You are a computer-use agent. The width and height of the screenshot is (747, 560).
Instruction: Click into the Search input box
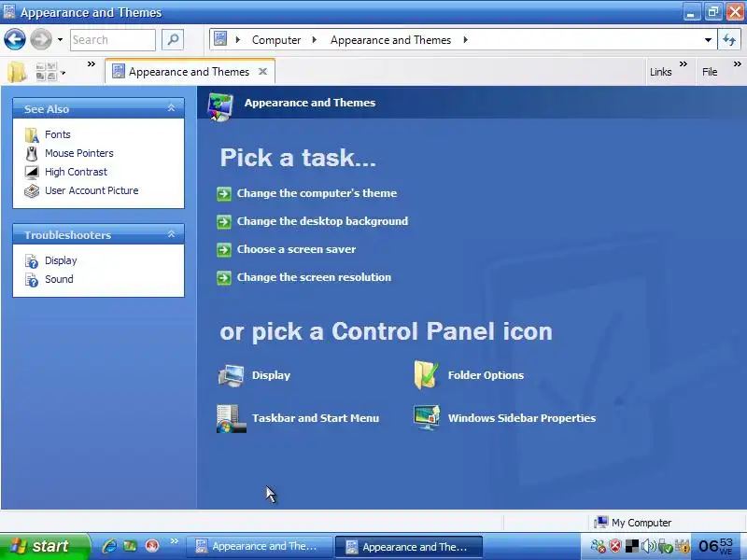[x=112, y=40]
